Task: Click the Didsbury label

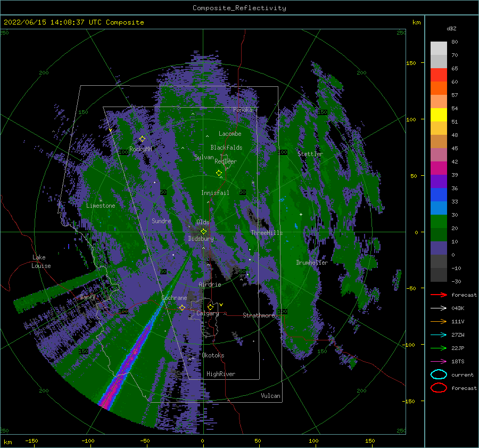Action: [x=201, y=239]
